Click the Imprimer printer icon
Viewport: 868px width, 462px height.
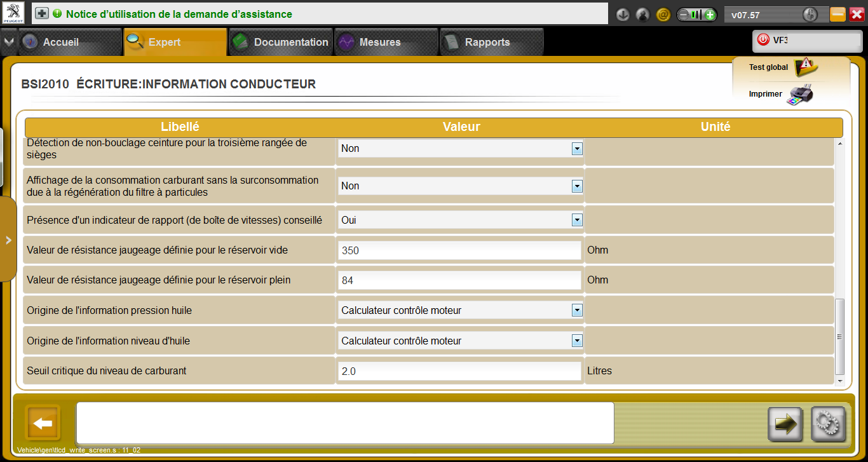pyautogui.click(x=800, y=95)
